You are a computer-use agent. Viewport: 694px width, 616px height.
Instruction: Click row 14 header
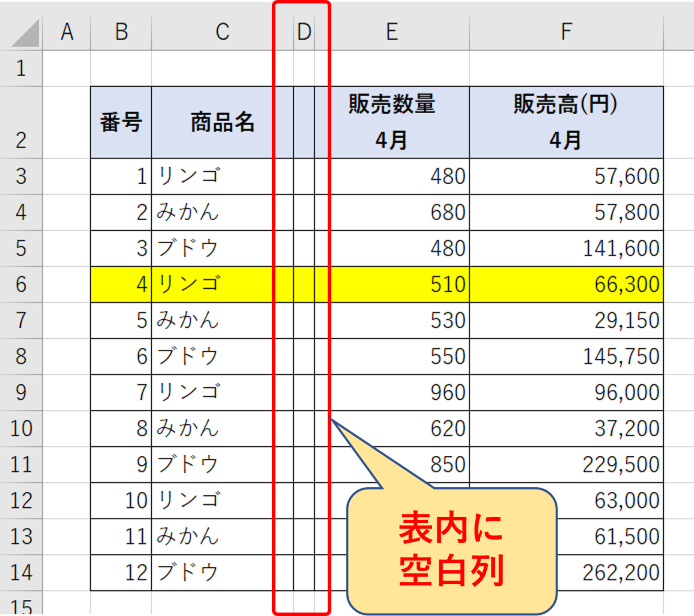[x=21, y=572]
